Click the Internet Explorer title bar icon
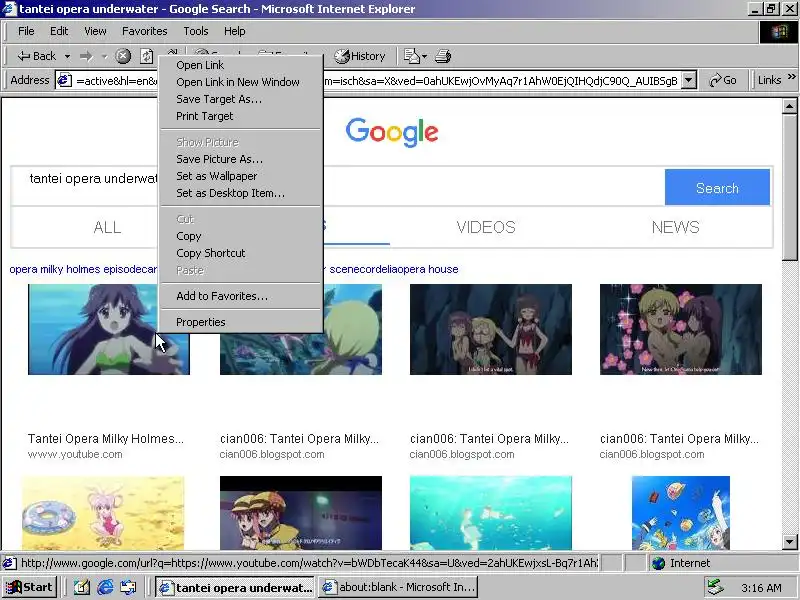This screenshot has height=600, width=800. tap(9, 9)
